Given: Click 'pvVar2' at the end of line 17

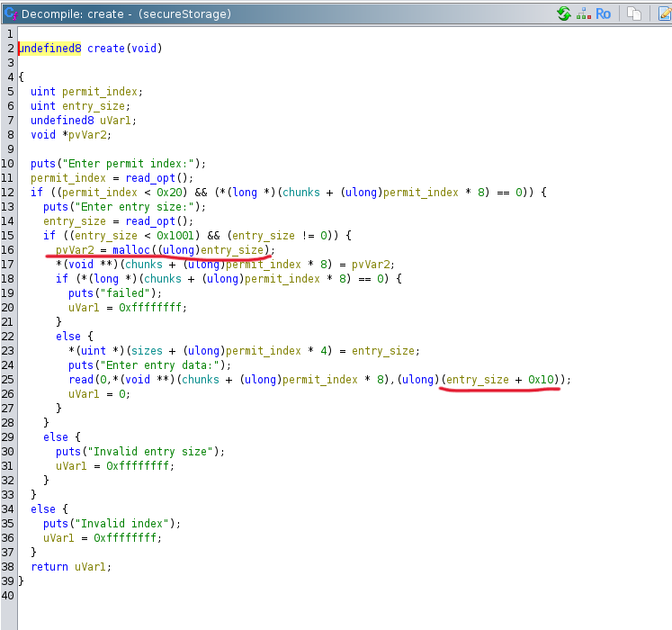Looking at the screenshot, I should click(371, 265).
